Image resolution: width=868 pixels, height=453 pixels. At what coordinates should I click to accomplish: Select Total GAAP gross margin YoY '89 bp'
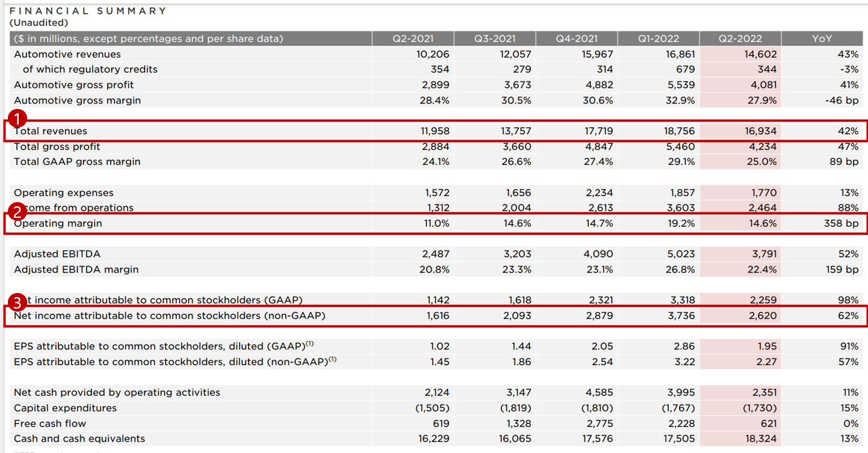click(x=844, y=162)
